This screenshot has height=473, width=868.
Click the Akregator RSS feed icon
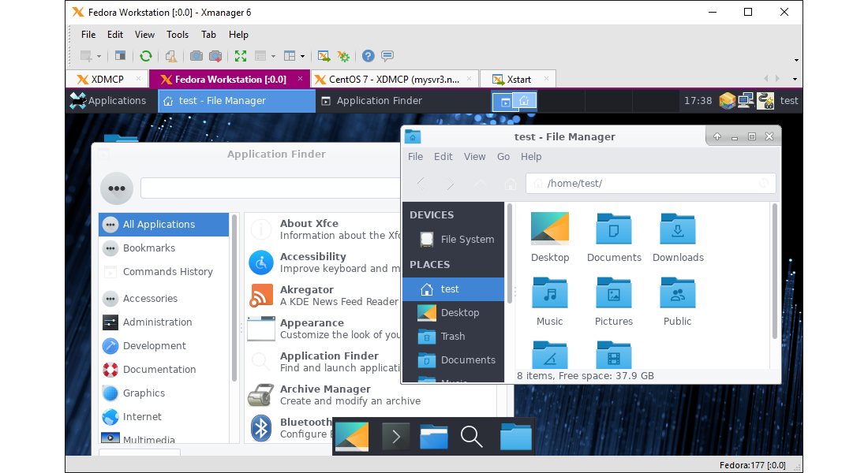click(261, 296)
